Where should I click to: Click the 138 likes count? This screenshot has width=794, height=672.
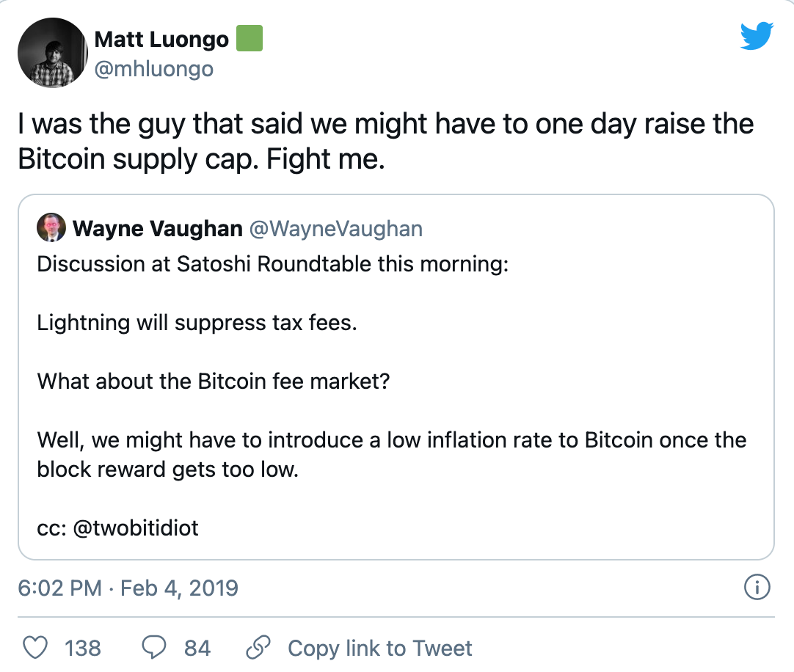click(x=82, y=649)
